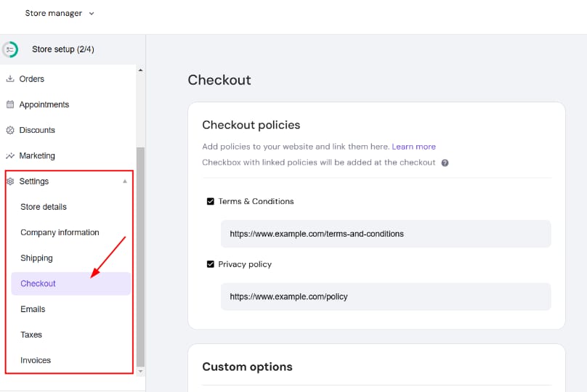This screenshot has width=587, height=392.
Task: Open the Learn more link
Action: [x=413, y=147]
